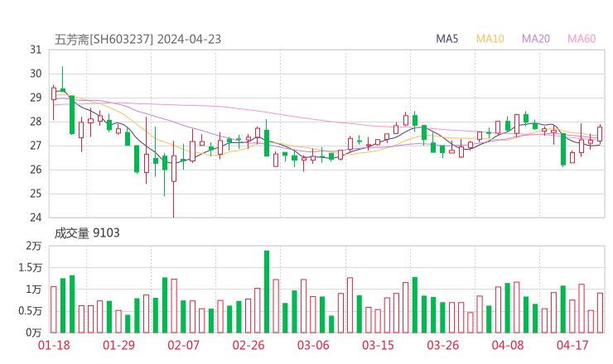Screen dimensions: 613x364
Task: Click the 03-15 date axis label
Action: (x=378, y=345)
